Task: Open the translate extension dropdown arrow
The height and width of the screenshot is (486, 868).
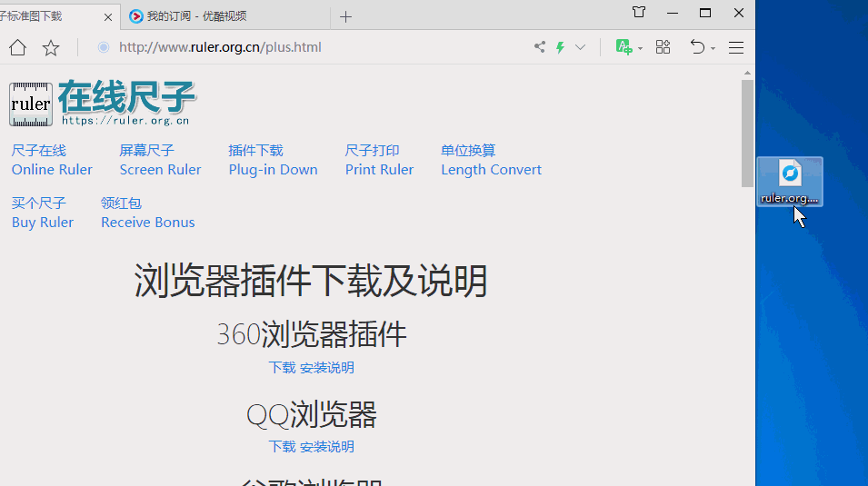Action: coord(641,49)
